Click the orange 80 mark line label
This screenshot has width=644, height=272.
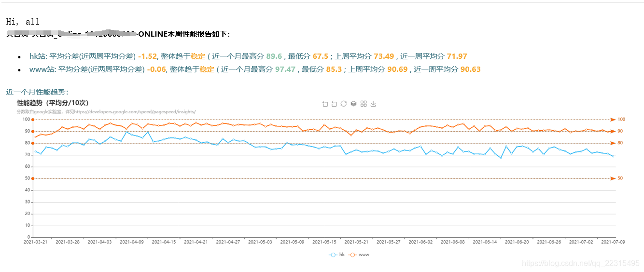(620, 143)
